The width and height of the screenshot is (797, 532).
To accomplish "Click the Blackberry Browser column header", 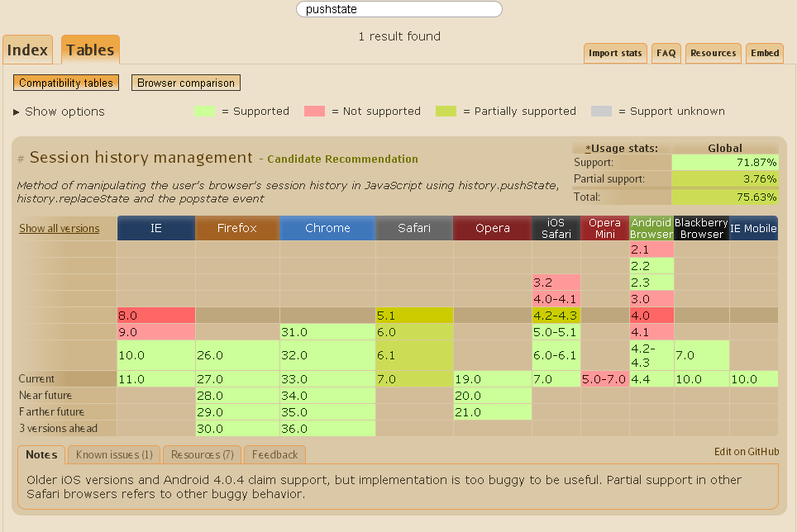I will [701, 228].
